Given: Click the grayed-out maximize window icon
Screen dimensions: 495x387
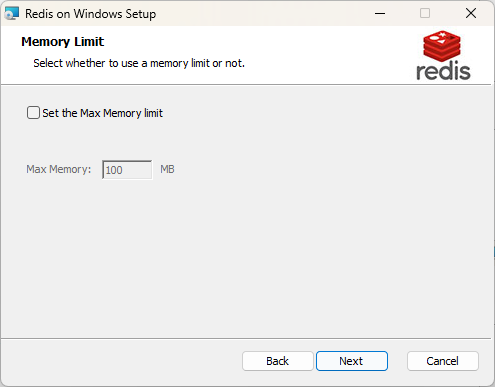Looking at the screenshot, I should tap(425, 13).
